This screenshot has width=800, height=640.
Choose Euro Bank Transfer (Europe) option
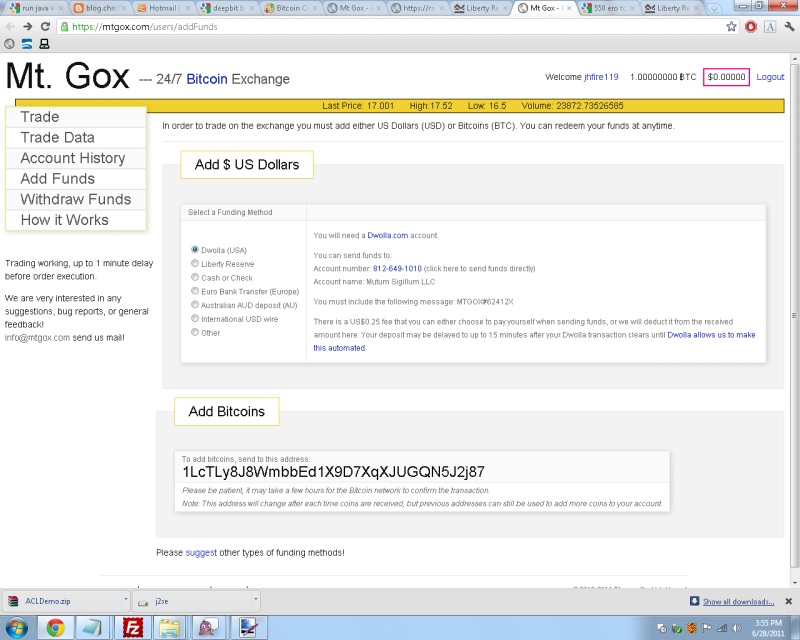point(194,291)
